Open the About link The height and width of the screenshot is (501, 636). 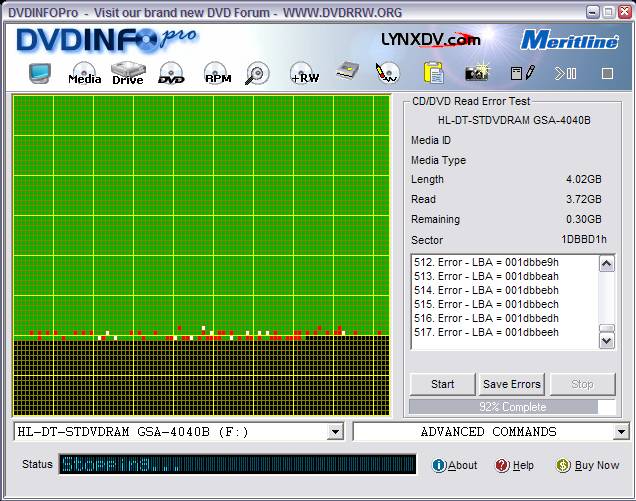[x=455, y=465]
